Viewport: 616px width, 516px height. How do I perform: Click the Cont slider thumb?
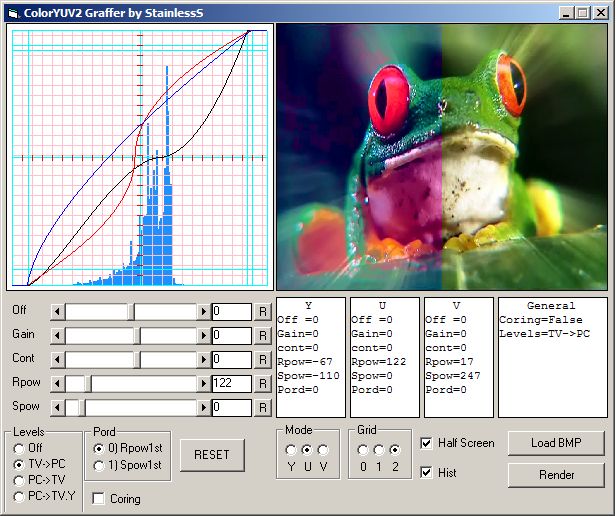tap(137, 360)
